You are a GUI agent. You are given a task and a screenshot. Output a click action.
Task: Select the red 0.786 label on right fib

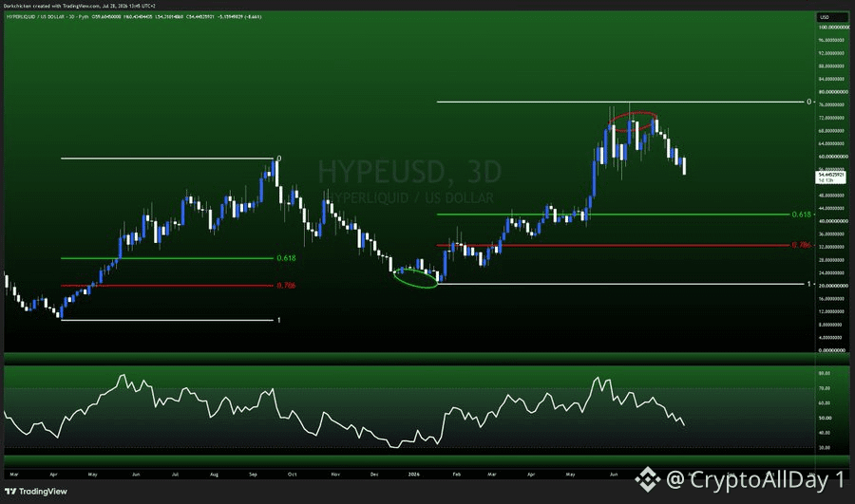click(x=801, y=246)
